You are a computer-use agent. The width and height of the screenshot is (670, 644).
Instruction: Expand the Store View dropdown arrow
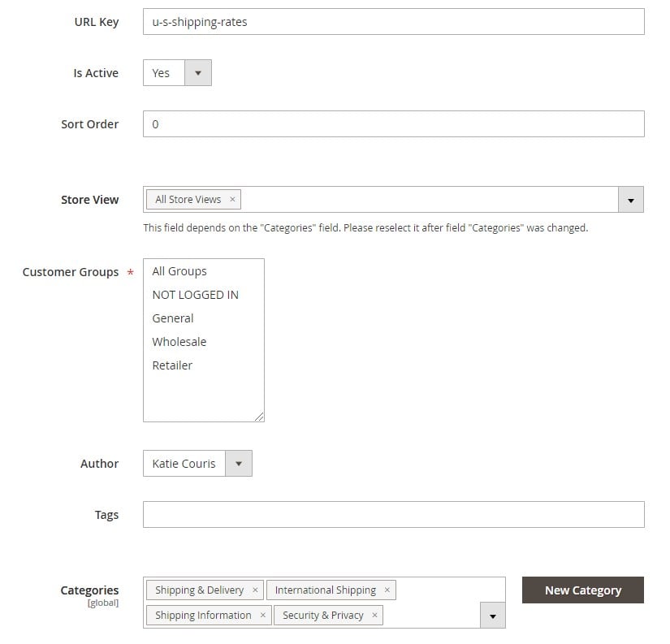pyautogui.click(x=631, y=200)
